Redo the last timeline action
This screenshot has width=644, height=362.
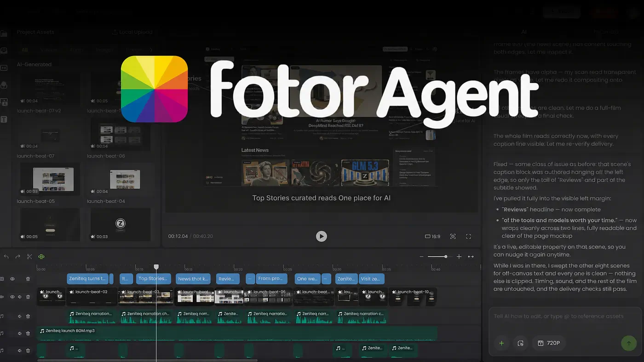(x=17, y=257)
